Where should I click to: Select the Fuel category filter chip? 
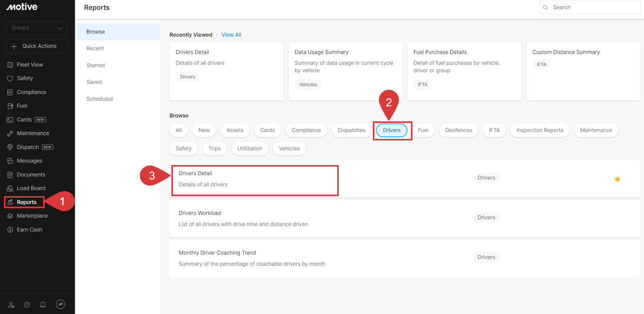pos(423,130)
